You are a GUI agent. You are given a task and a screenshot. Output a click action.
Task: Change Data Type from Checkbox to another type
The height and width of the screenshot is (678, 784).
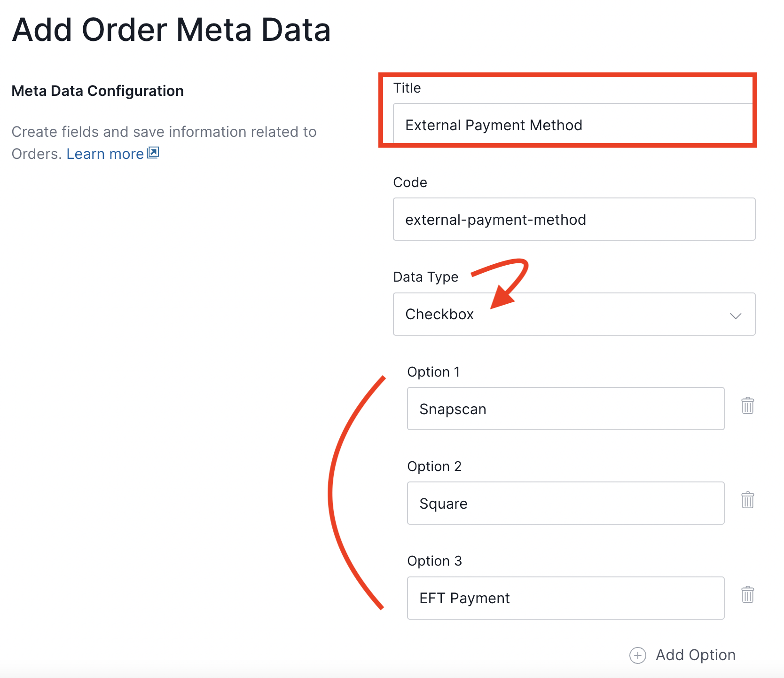(x=573, y=314)
